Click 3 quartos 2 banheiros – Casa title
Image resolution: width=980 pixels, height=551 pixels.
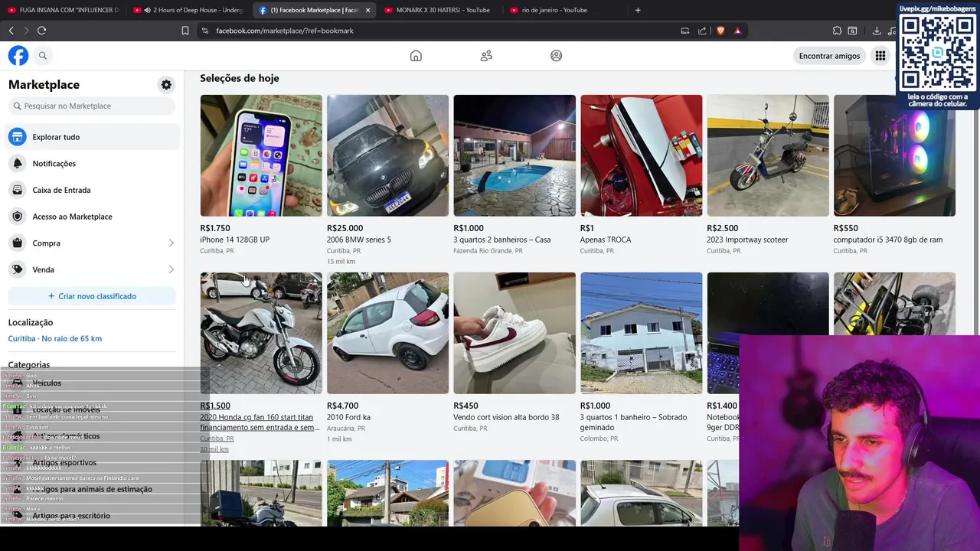coord(501,240)
